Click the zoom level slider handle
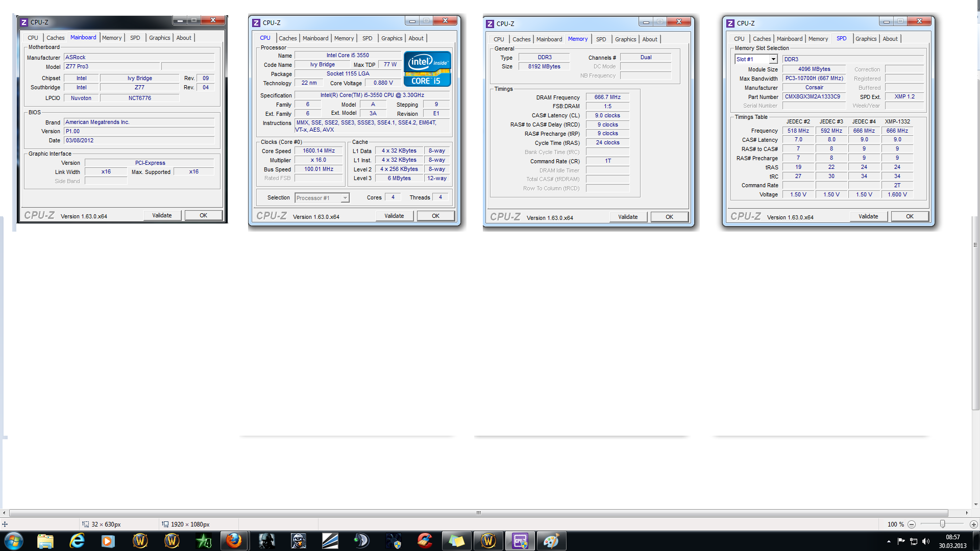Screen dimensions: 980x551 pos(942,524)
